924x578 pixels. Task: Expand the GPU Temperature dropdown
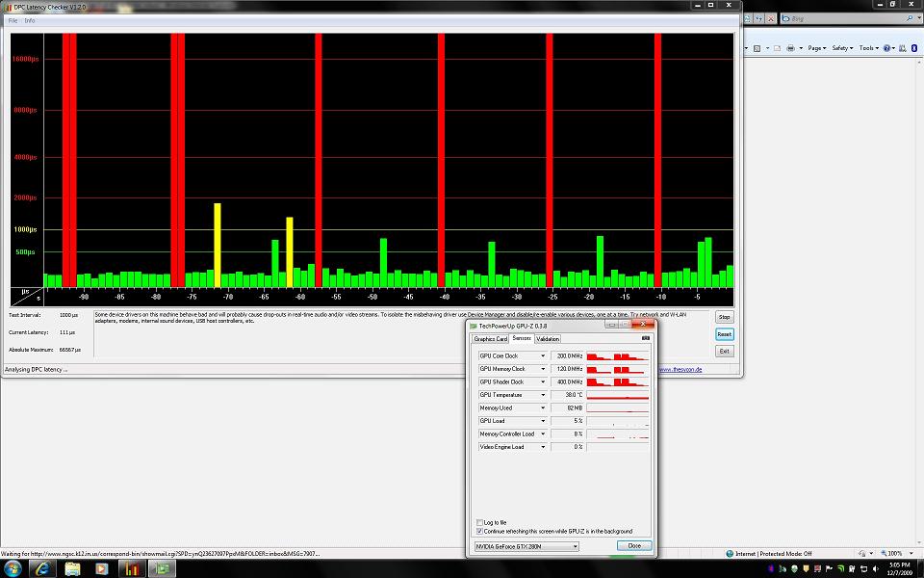point(543,395)
